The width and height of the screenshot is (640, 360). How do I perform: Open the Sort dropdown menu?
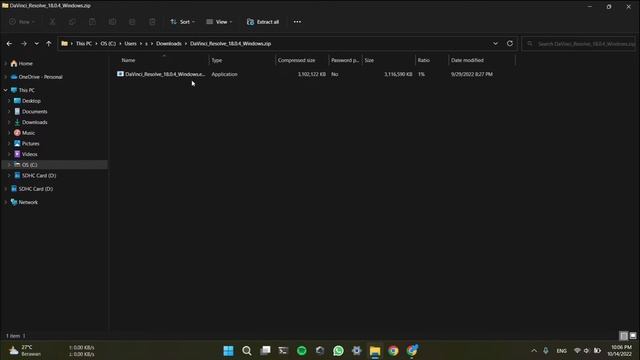pos(182,22)
